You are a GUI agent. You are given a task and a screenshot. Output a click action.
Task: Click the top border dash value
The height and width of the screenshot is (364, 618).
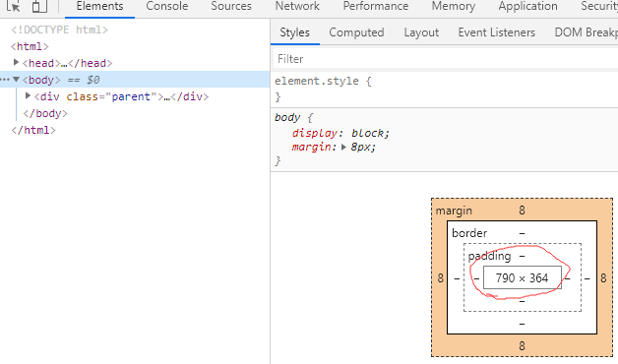(522, 233)
